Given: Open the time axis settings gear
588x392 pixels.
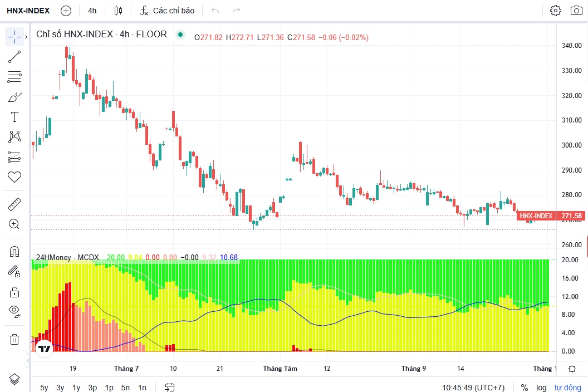Looking at the screenshot, I should pyautogui.click(x=572, y=369).
